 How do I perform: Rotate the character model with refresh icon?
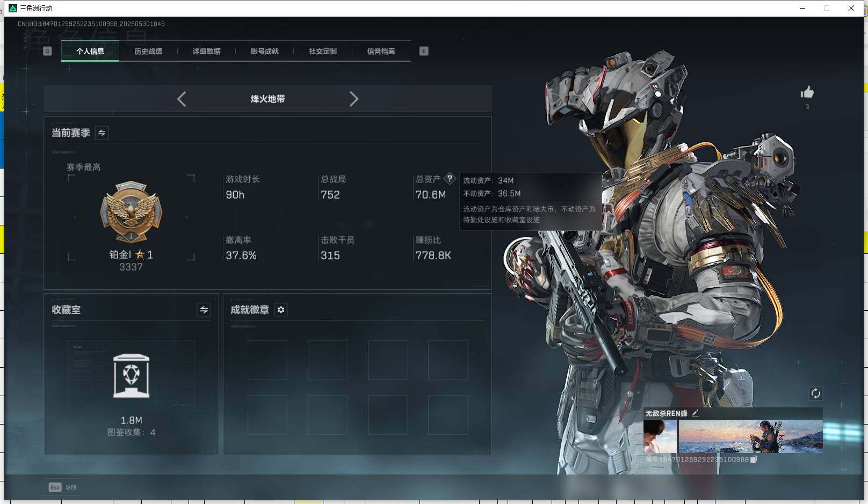click(x=815, y=393)
